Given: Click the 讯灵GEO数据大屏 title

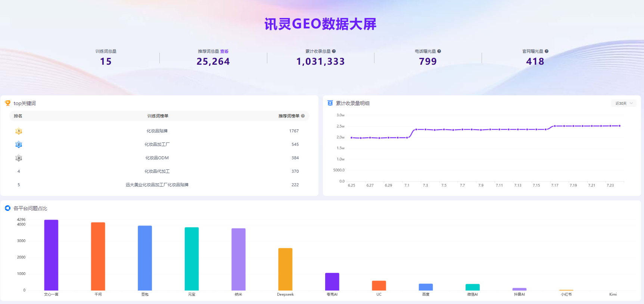Looking at the screenshot, I should pyautogui.click(x=320, y=24).
